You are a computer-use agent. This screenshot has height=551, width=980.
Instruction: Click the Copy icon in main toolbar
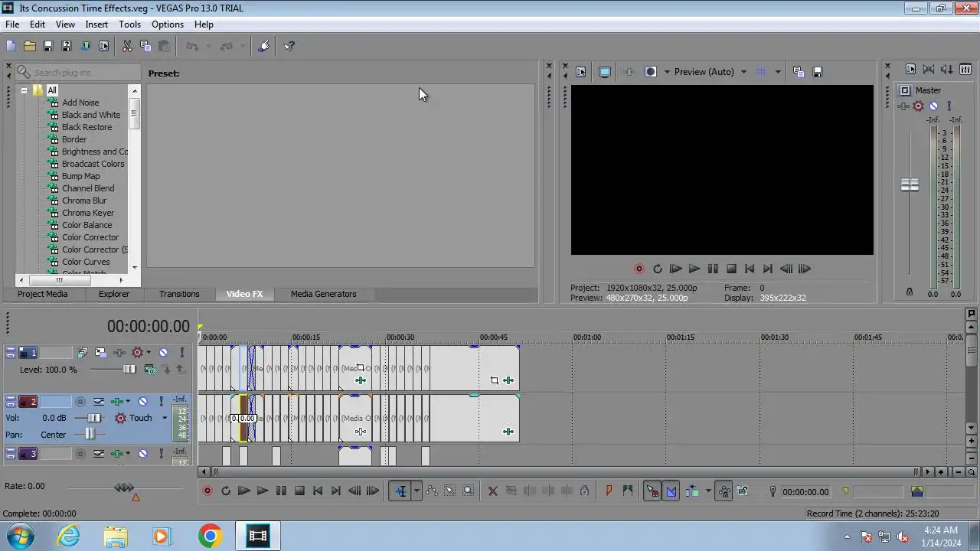click(x=145, y=46)
